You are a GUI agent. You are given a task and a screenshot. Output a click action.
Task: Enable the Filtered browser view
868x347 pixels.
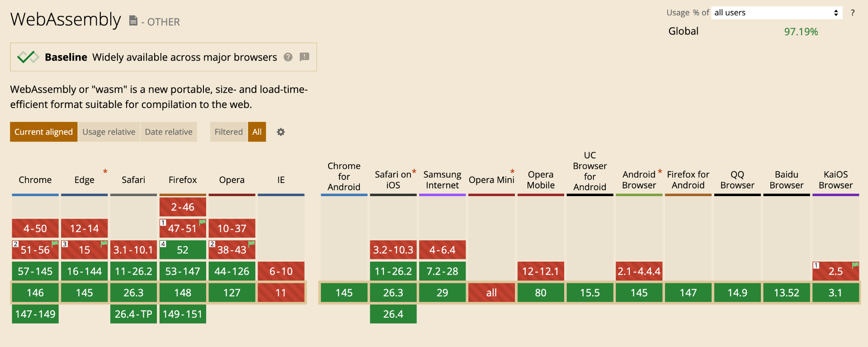(228, 132)
